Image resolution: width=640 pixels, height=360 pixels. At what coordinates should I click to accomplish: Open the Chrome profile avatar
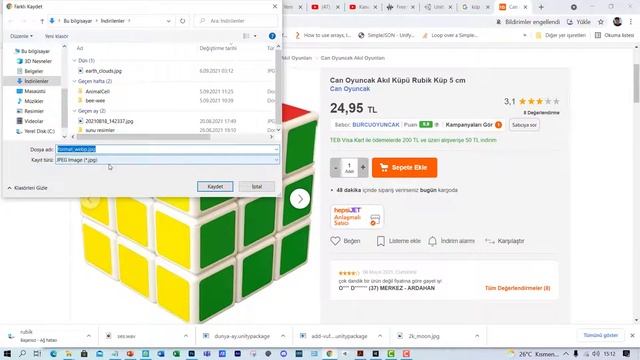[x=617, y=22]
